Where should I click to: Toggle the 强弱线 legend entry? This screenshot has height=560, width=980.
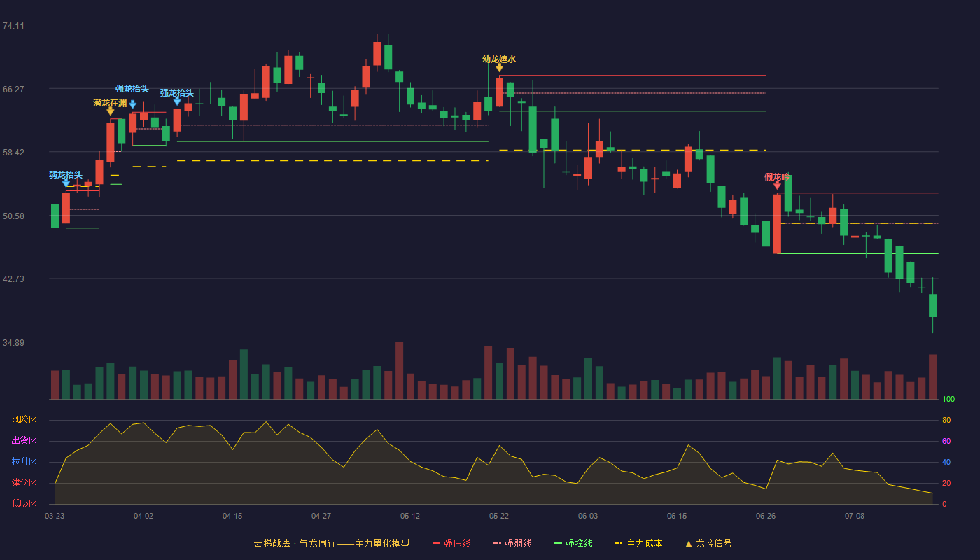pyautogui.click(x=512, y=543)
